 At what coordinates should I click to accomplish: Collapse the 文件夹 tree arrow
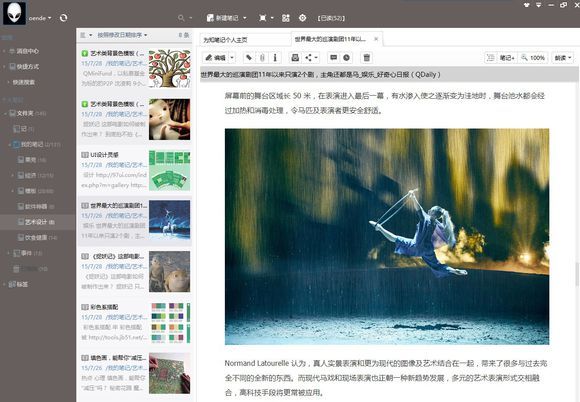(x=4, y=113)
